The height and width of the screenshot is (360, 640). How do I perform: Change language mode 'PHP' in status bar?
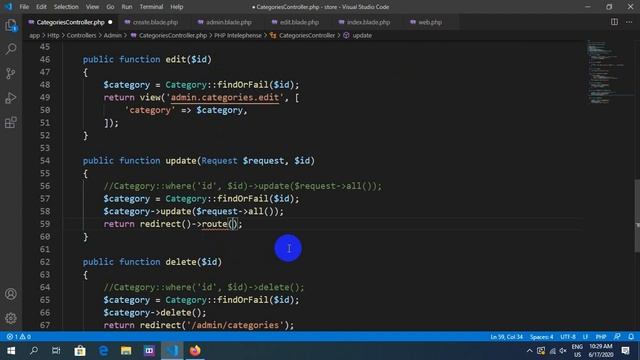(x=600, y=337)
